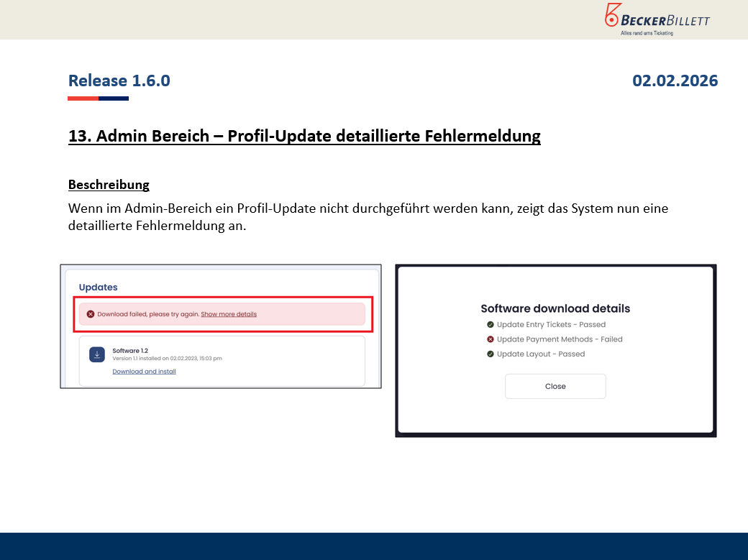Click the 'Beschreibung' subheading
The height and width of the screenshot is (560, 748).
coord(109,185)
